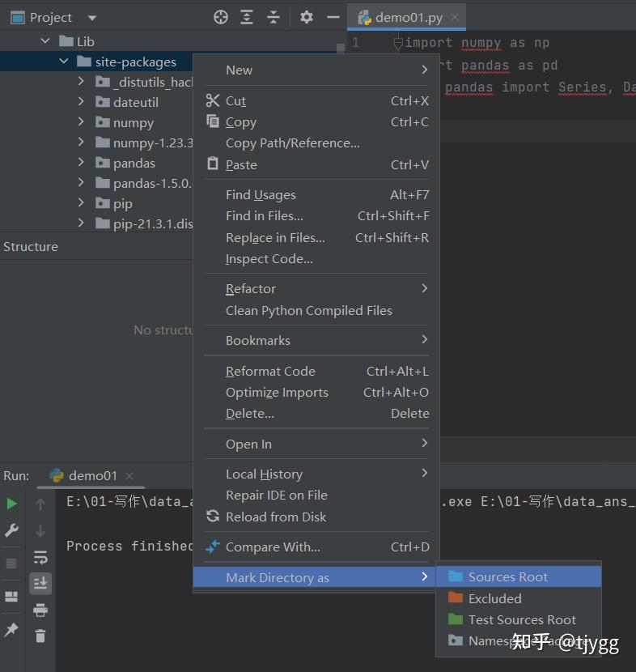
Task: Click Up the stack trace arrow
Action: (x=40, y=504)
